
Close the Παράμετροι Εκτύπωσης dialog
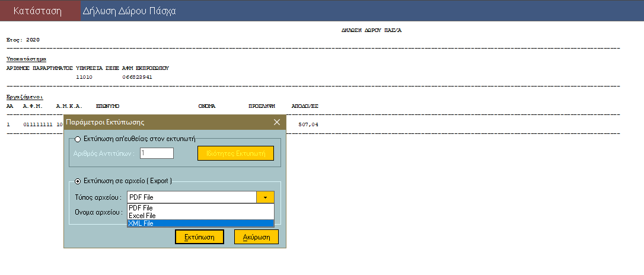tap(277, 122)
